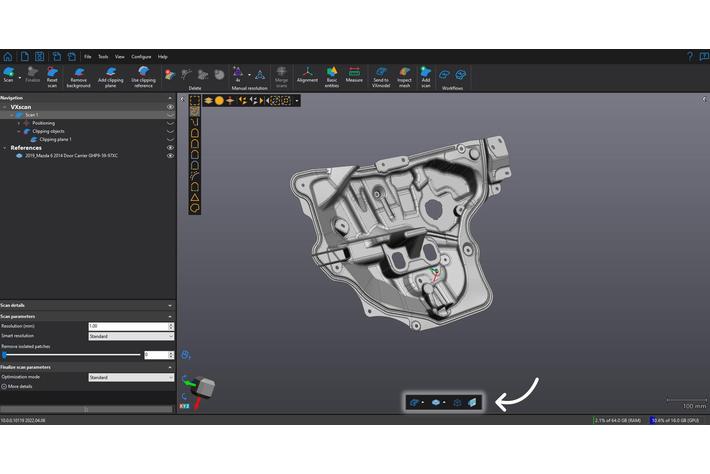Viewport: 710px width, 474px height.
Task: Open the Optimization mode dropdown
Action: [x=130, y=377]
